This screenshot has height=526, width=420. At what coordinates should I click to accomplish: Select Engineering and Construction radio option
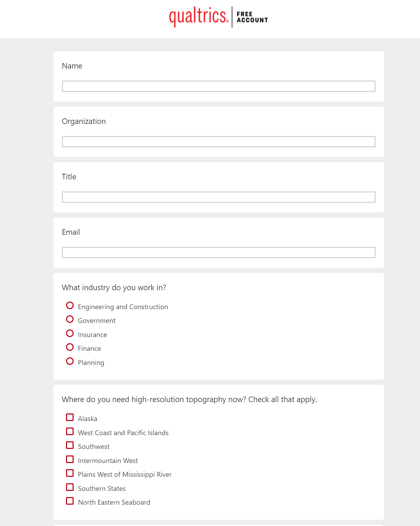(70, 306)
